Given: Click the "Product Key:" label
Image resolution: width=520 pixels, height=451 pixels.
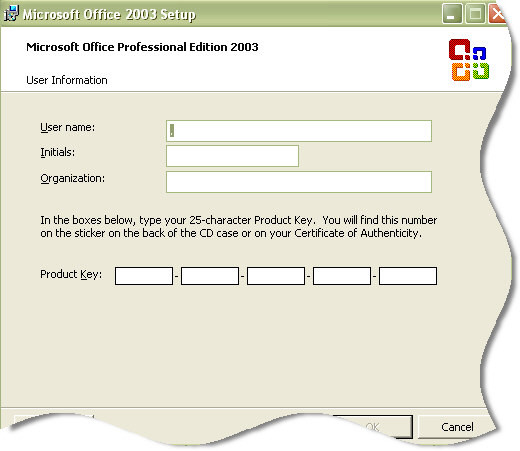Looking at the screenshot, I should coord(71,274).
